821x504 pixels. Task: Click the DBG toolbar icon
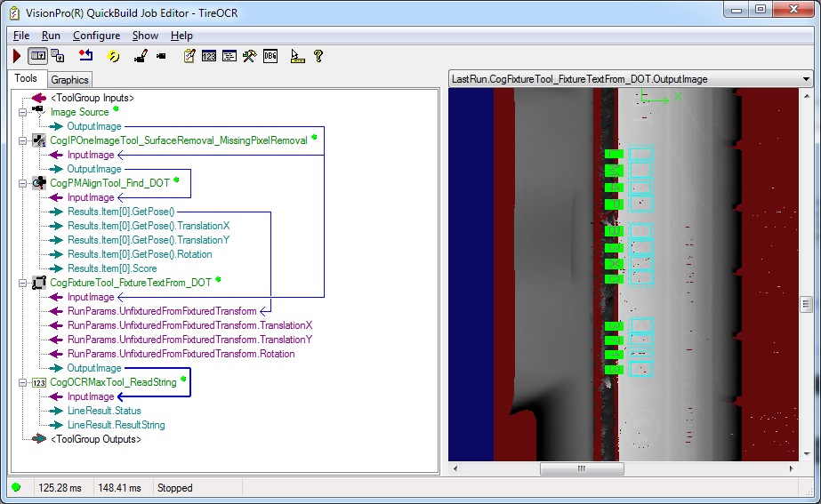coord(270,56)
